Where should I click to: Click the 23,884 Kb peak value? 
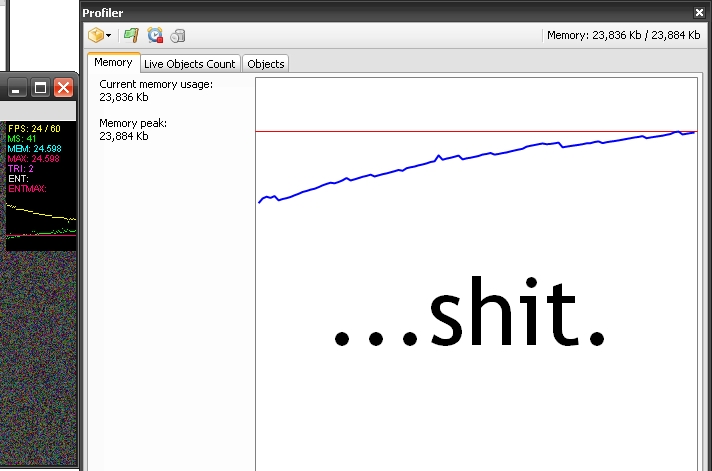[x=124, y=136]
